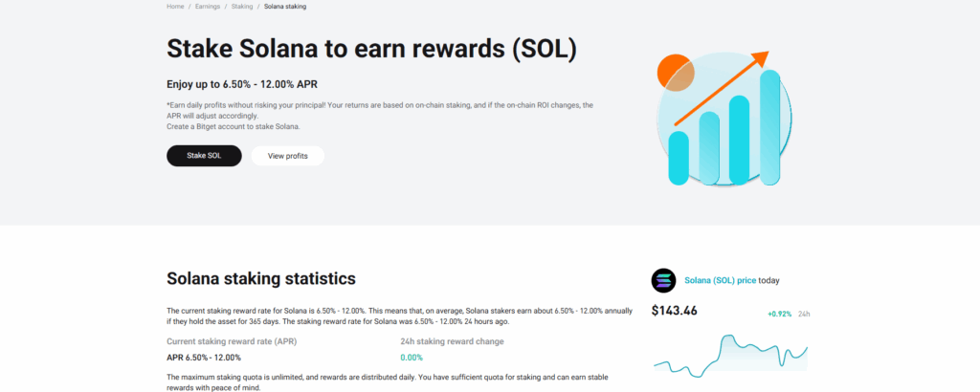The width and height of the screenshot is (980, 392).
Task: Follow the Solana (SOL) price link
Action: tap(721, 280)
